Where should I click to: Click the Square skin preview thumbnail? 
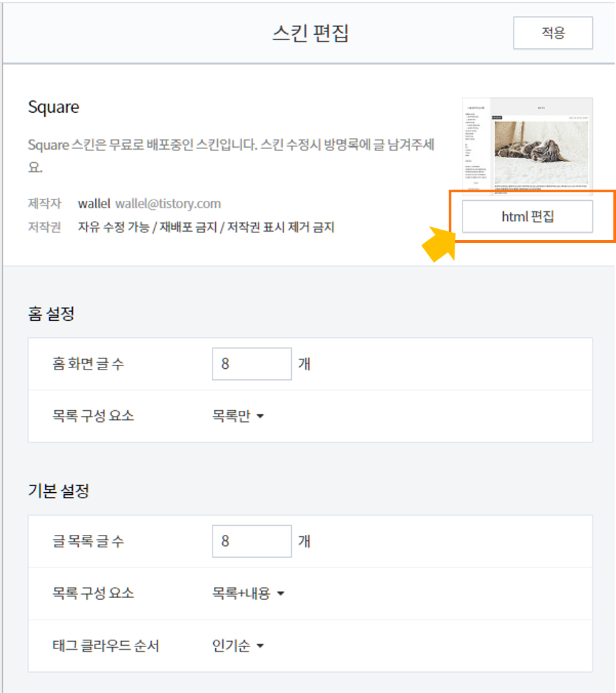tap(526, 144)
